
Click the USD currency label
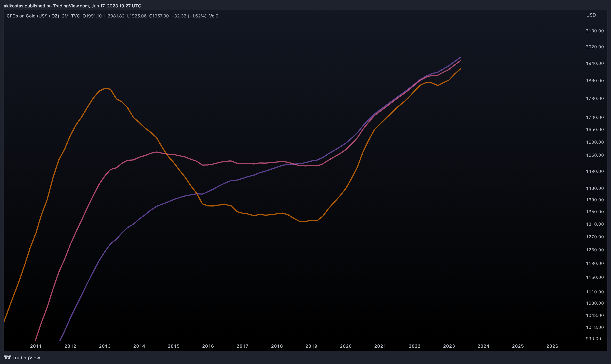591,15
